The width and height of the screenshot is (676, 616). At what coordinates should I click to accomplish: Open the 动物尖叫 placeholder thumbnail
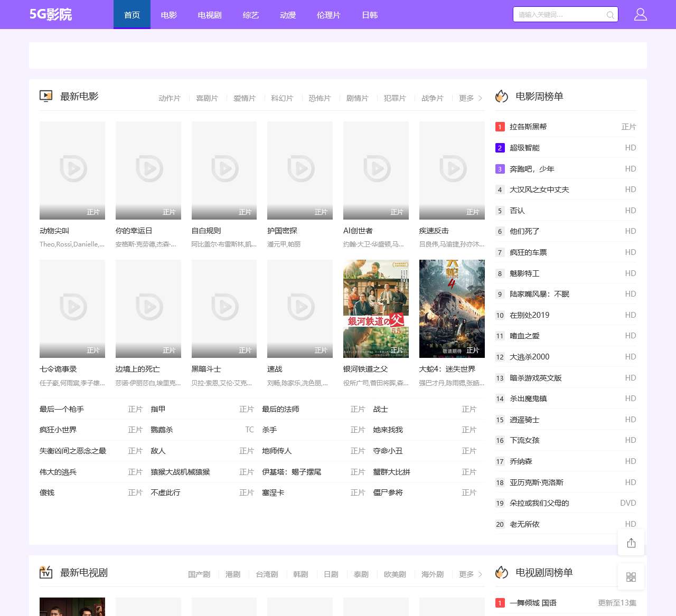72,170
